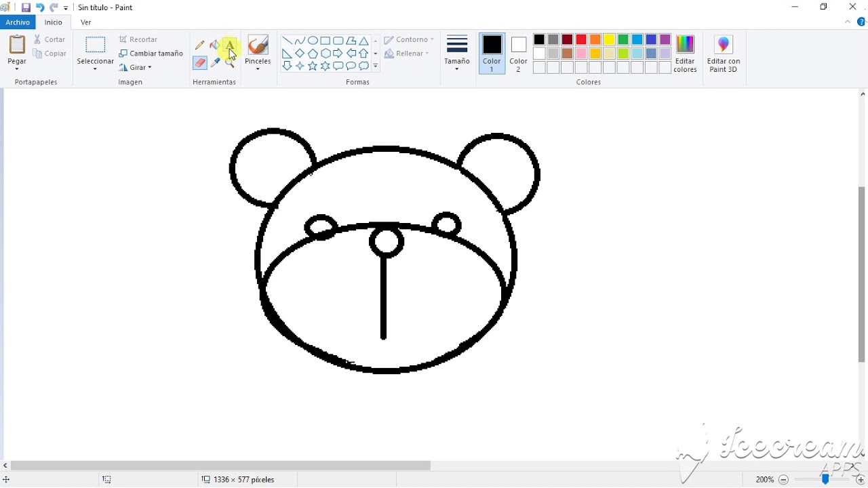The height and width of the screenshot is (488, 868).
Task: Open Customize Quick Access Toolbar dropdown
Action: tap(66, 8)
